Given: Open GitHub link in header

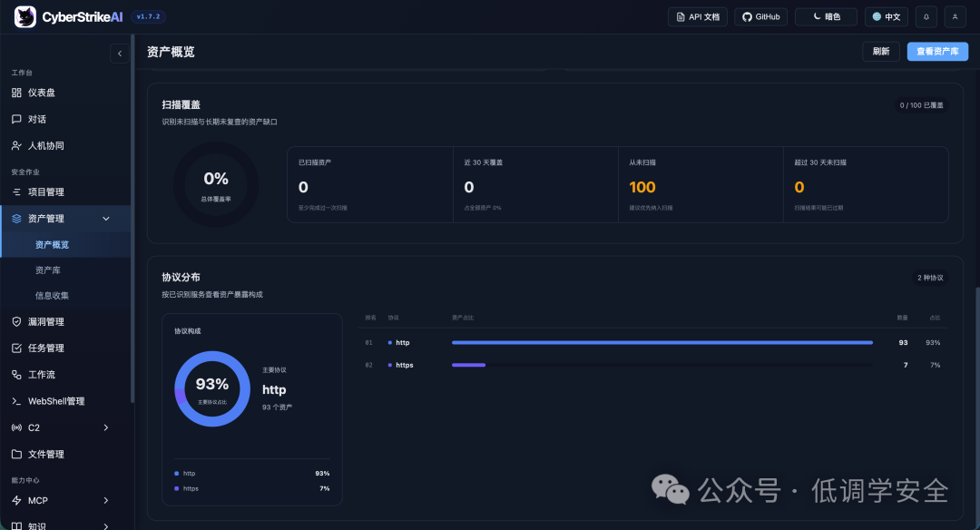Looking at the screenshot, I should coord(760,17).
